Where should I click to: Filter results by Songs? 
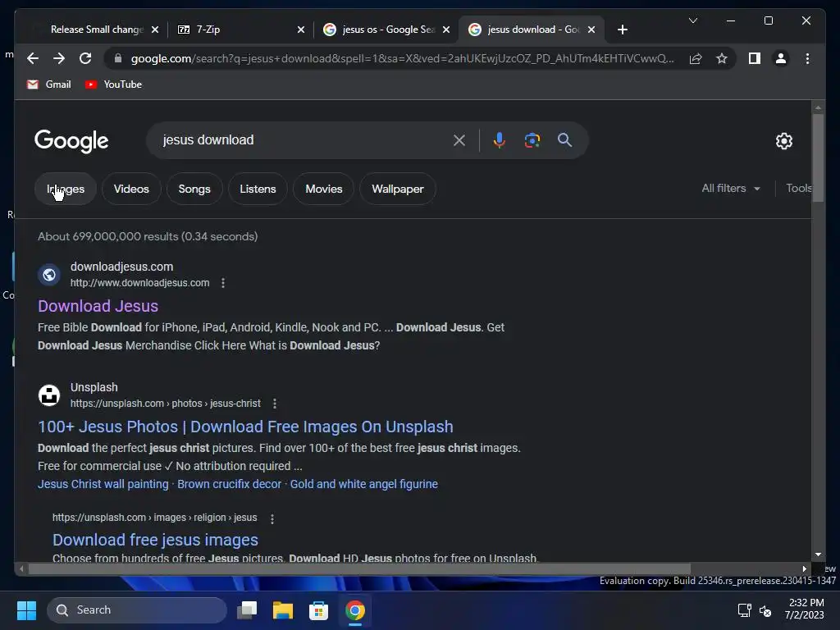[x=194, y=189]
